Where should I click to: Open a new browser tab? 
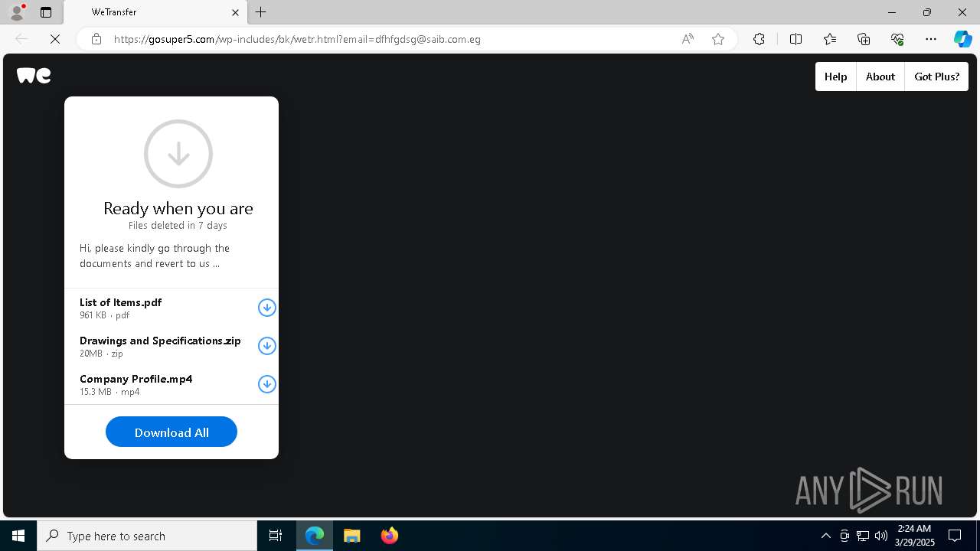coord(261,12)
